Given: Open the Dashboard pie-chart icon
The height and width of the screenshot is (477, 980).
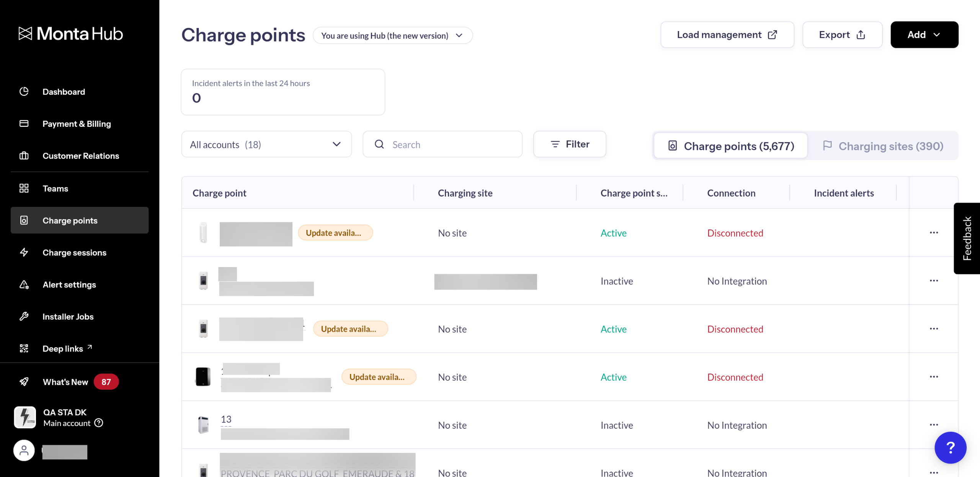Looking at the screenshot, I should coord(24,92).
